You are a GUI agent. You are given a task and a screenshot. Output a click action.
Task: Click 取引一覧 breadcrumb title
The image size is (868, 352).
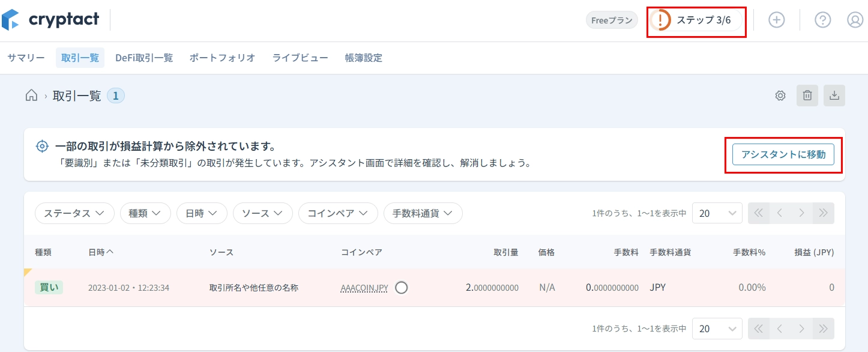coord(77,96)
